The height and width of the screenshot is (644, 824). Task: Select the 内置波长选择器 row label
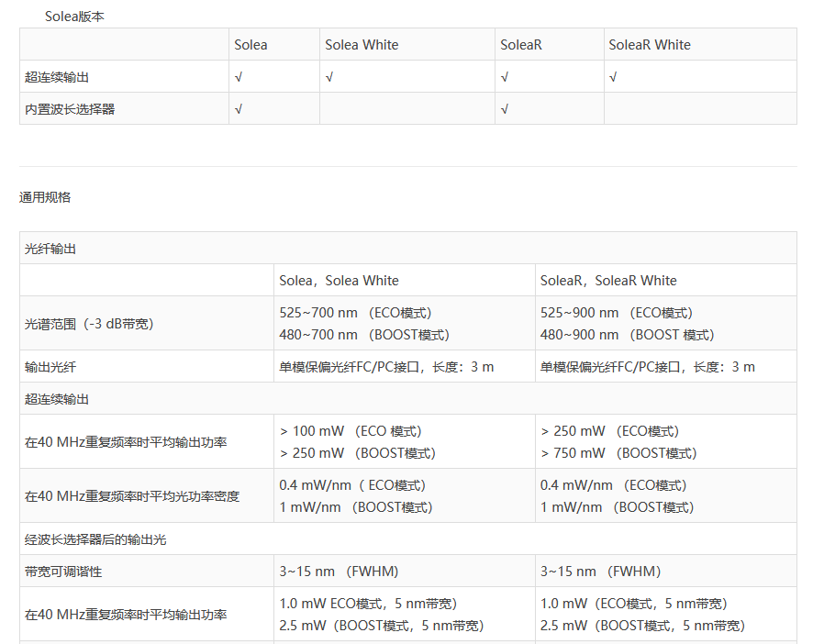(70, 109)
